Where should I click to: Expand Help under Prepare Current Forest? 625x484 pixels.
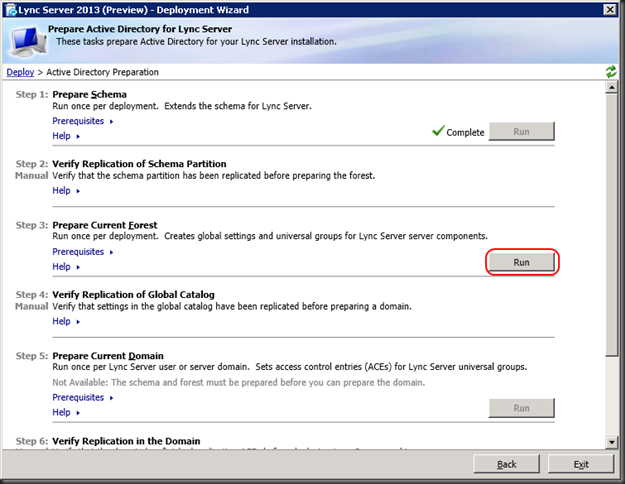pos(66,267)
